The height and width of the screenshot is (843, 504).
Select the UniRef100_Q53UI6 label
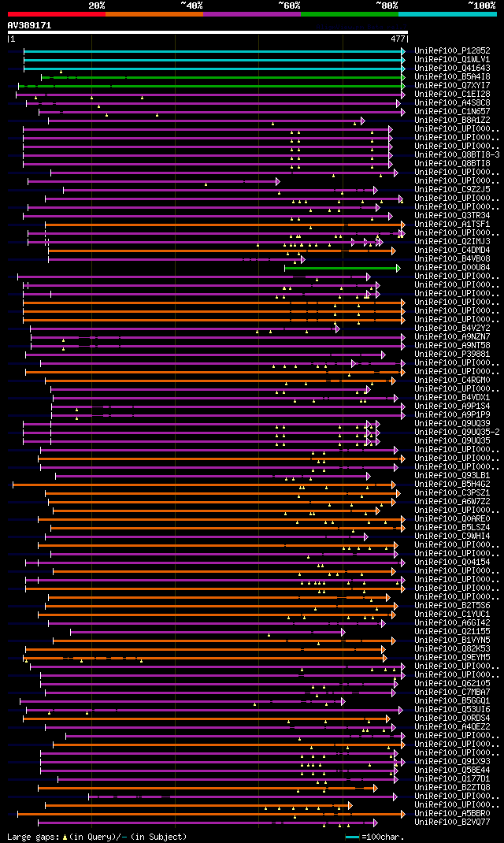[x=452, y=709]
